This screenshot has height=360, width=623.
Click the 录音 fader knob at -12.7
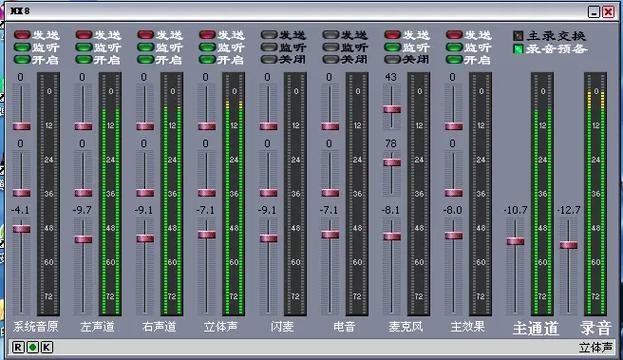[x=569, y=245]
